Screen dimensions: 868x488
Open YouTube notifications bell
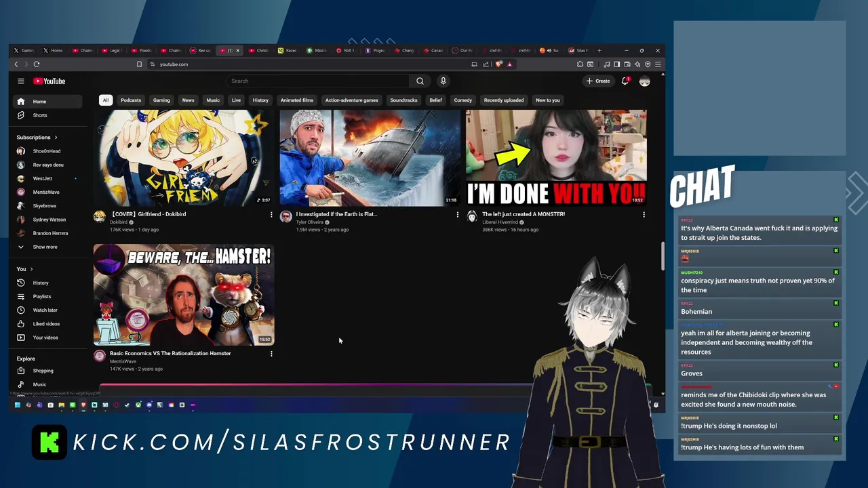point(625,81)
